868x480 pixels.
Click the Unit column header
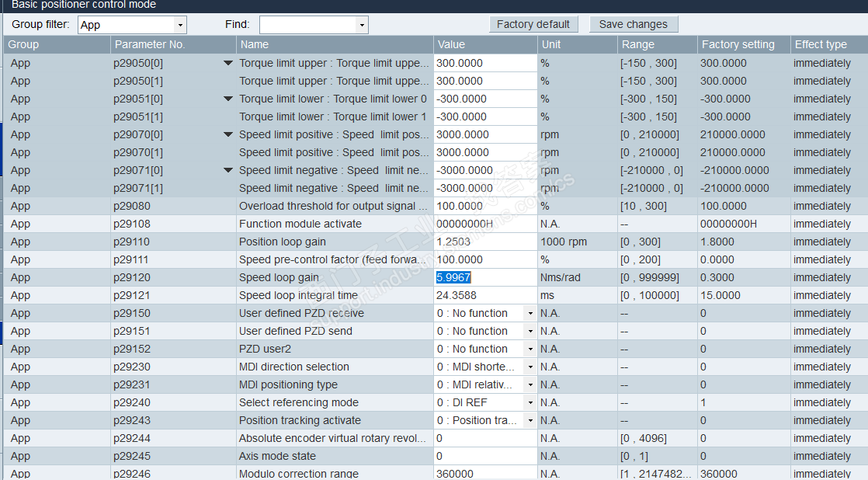click(578, 44)
